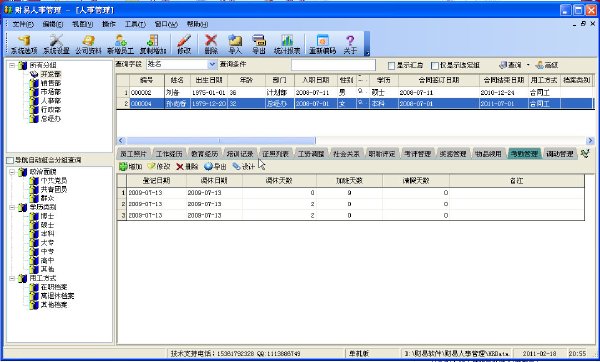Click the scrollbar right arrow of employee table
This screenshot has height=362, width=600.
[x=590, y=140]
